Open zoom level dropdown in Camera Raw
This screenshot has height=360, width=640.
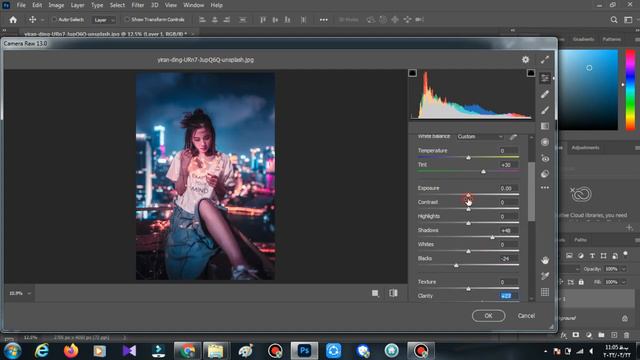coord(29,293)
